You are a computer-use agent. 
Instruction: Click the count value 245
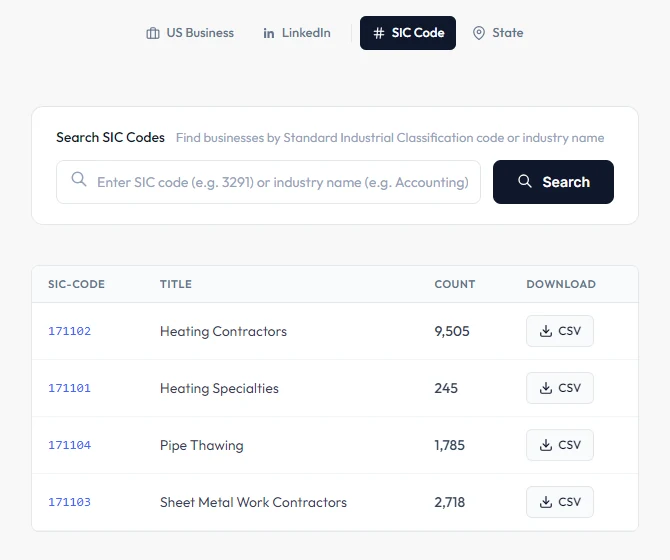coord(446,388)
